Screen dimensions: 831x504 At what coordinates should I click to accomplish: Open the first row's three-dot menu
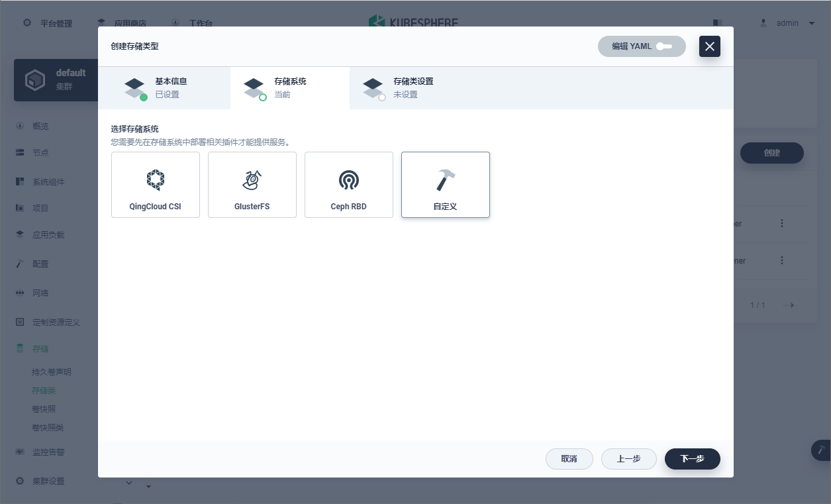pos(782,224)
